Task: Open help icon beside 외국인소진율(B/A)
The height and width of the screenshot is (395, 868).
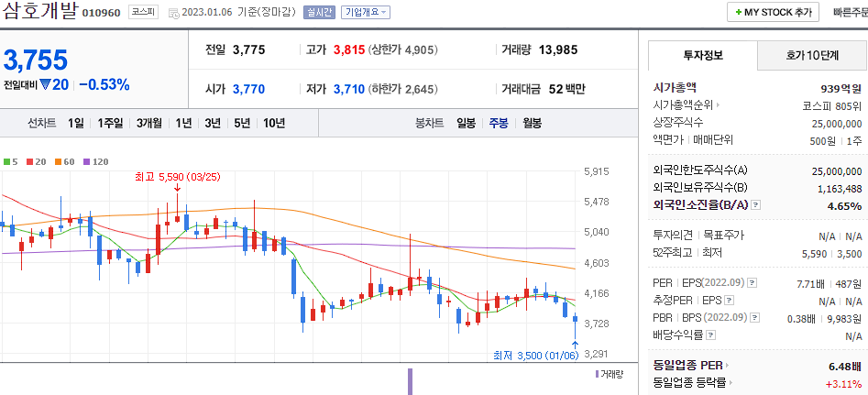Action: tap(756, 205)
